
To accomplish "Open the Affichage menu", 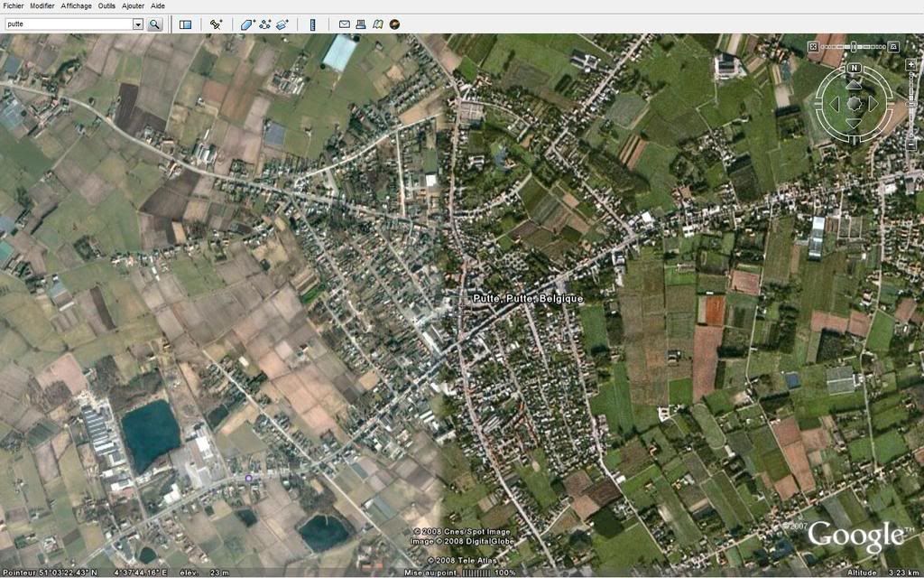I will pos(76,5).
